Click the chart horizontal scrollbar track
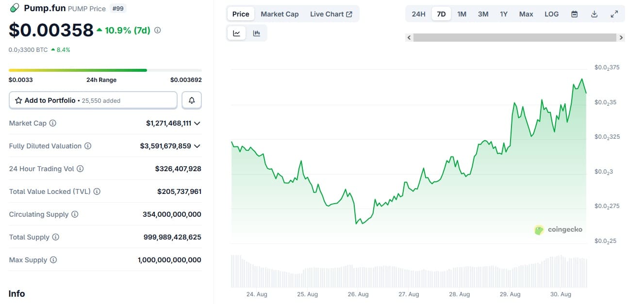Screen dimensions: 644x304 tap(515, 37)
